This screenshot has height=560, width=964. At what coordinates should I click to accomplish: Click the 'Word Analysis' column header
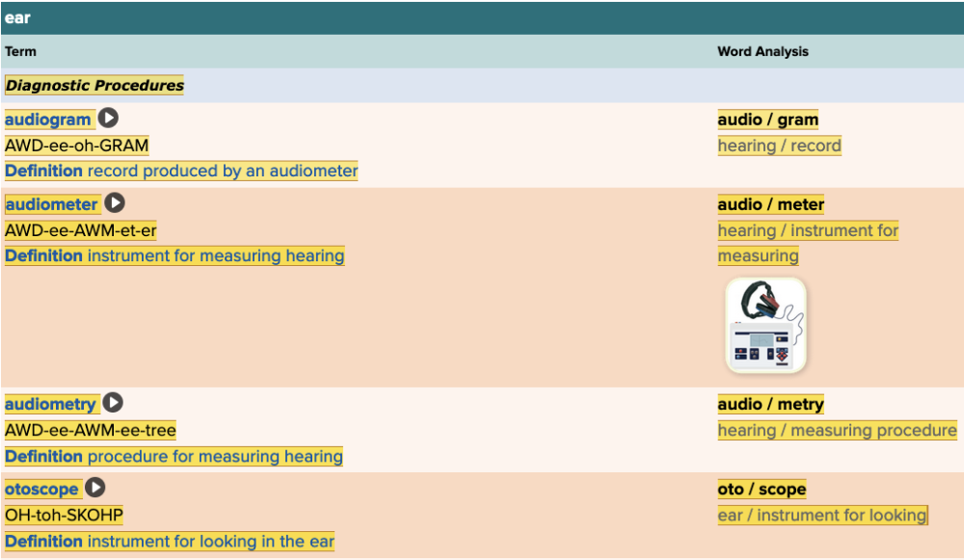(763, 51)
